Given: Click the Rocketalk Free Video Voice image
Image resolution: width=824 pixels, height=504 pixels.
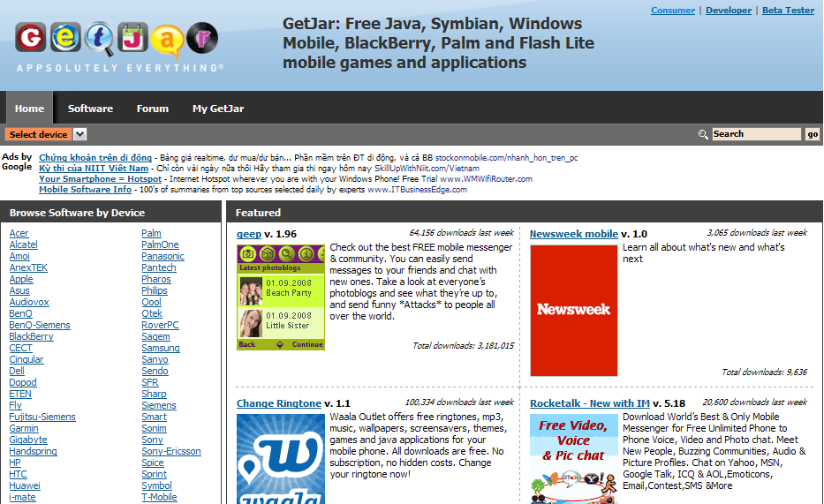Looking at the screenshot, I should tap(574, 459).
